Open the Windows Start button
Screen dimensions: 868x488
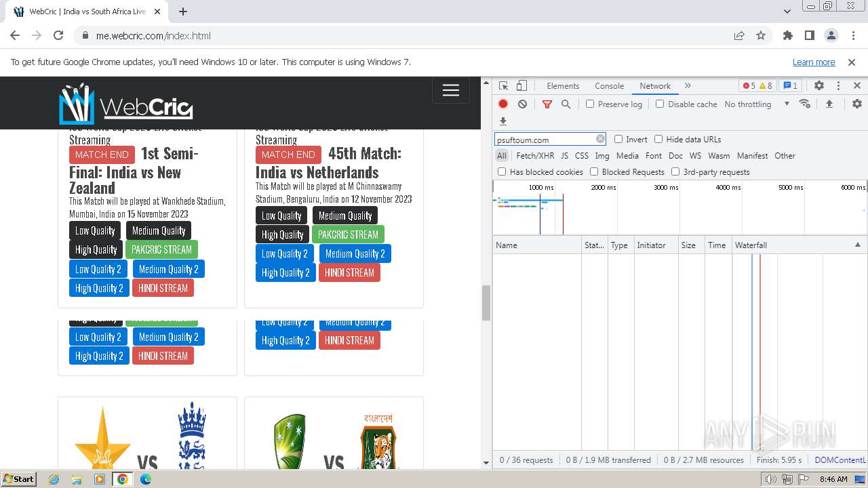(19, 479)
